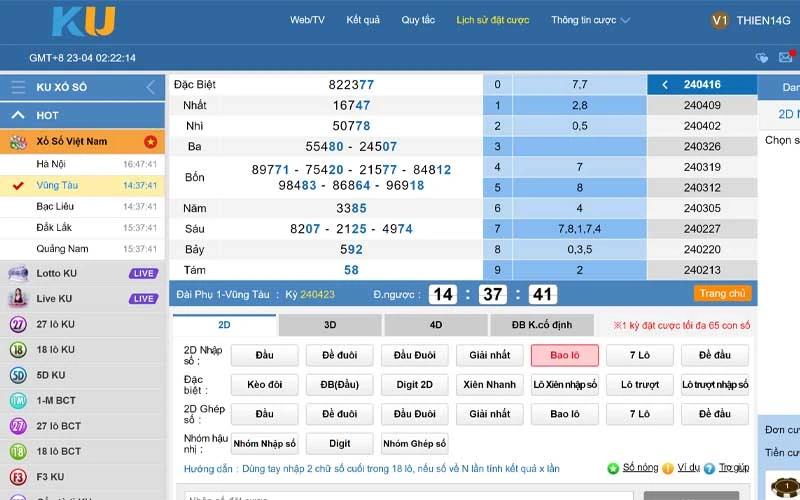This screenshot has height=500, width=800.
Task: Select the Hà Nội lottery station
Action: tap(51, 164)
